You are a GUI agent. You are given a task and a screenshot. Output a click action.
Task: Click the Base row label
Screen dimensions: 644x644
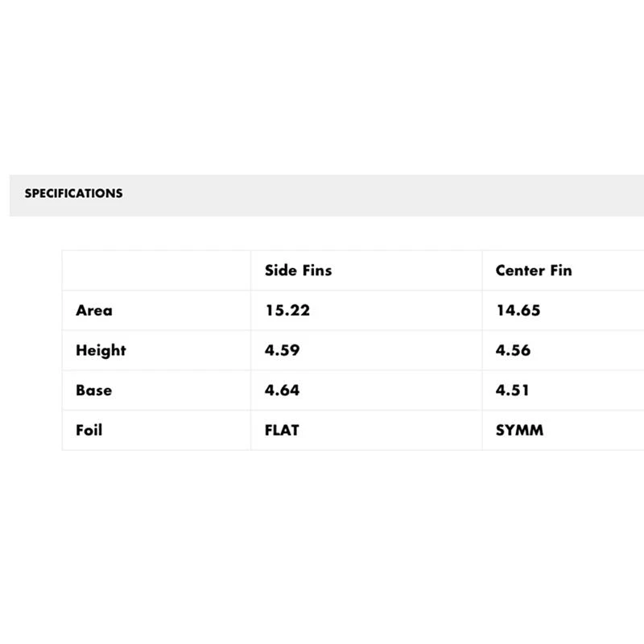[93, 390]
